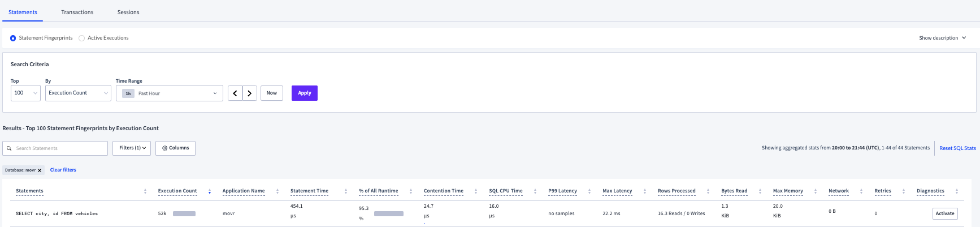
Task: Open the Top 100 dropdown
Action: [25, 93]
